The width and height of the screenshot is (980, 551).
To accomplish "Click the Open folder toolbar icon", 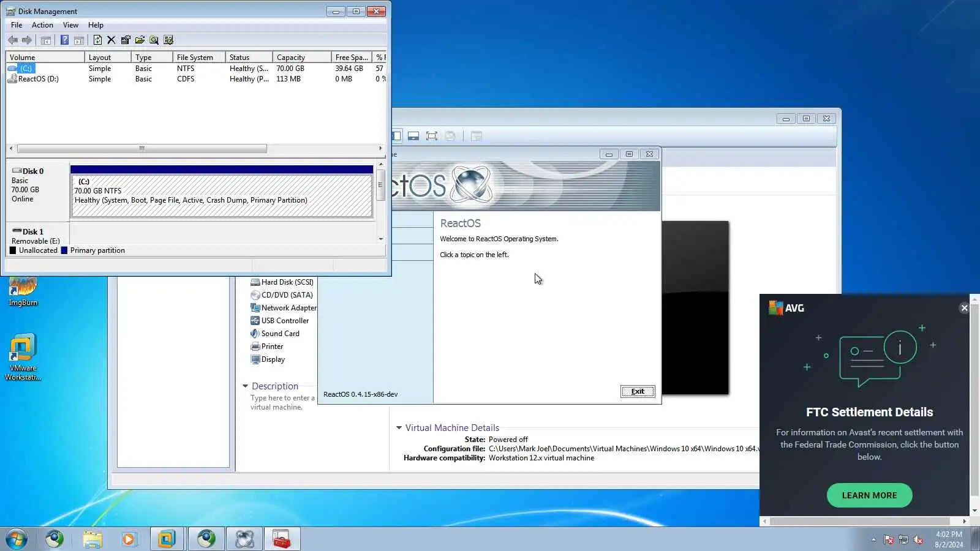I will pos(140,40).
